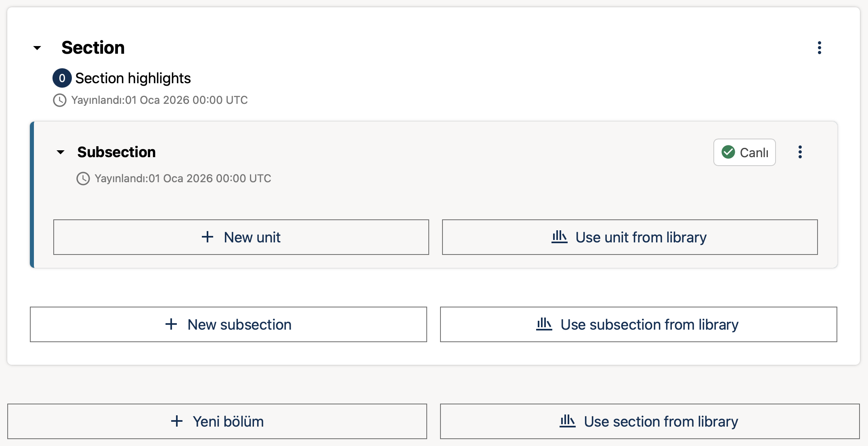This screenshot has width=868, height=446.
Task: Collapse the Section expander arrow
Action: pyautogui.click(x=37, y=48)
